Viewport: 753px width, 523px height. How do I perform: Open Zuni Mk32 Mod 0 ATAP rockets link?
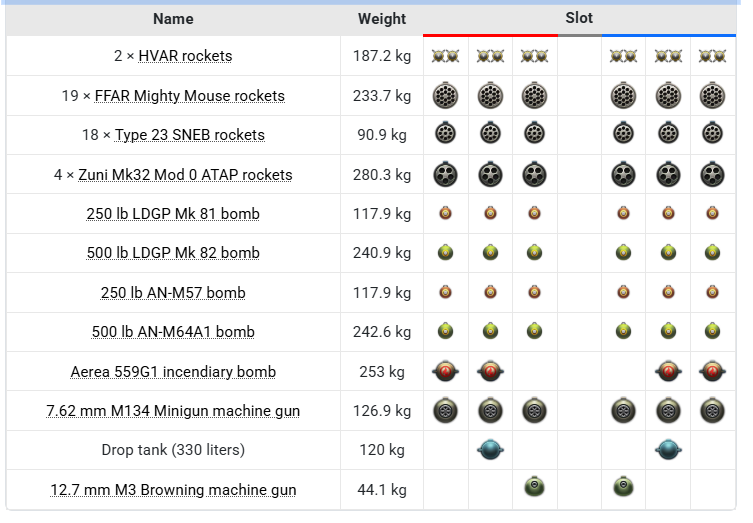click(185, 175)
